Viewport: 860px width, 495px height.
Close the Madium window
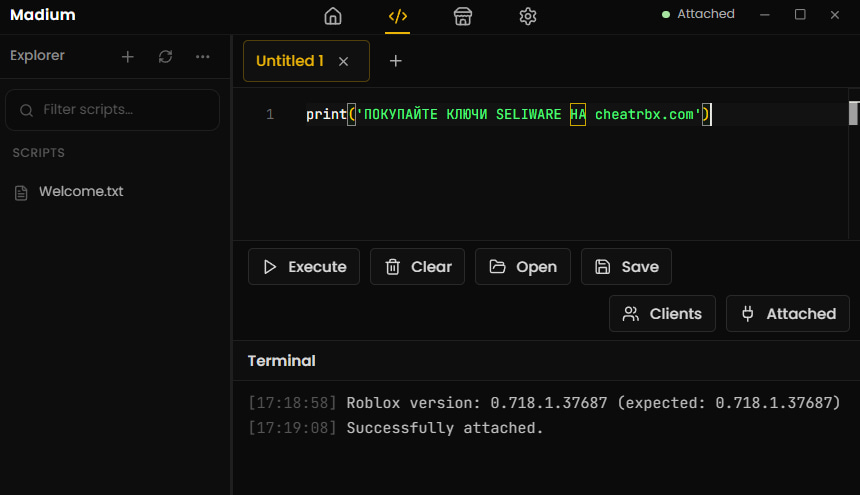coord(834,15)
